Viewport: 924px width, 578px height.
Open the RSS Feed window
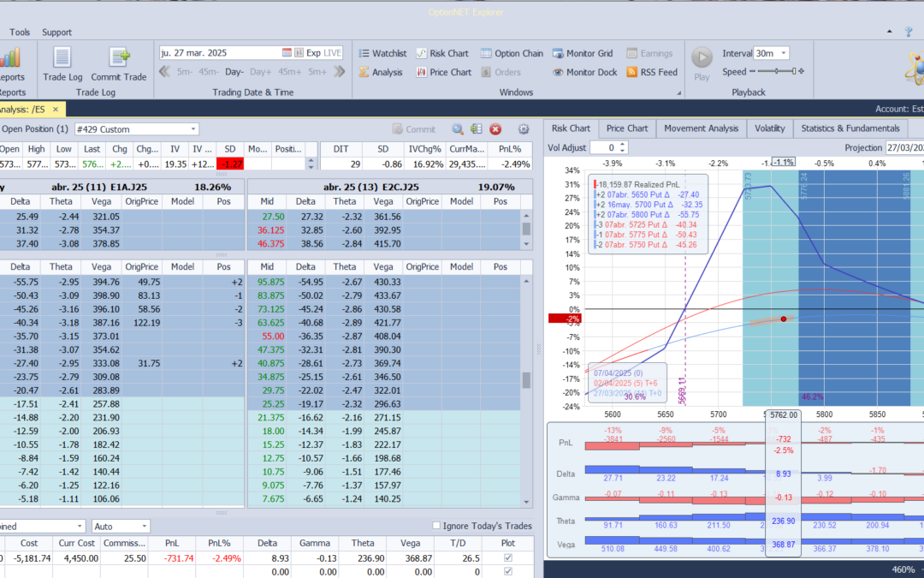click(x=651, y=72)
